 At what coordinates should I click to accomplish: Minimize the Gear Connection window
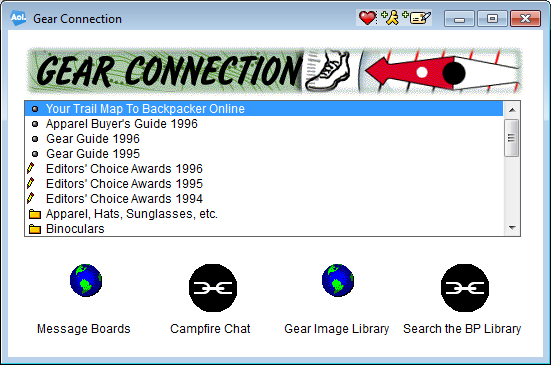coord(459,19)
